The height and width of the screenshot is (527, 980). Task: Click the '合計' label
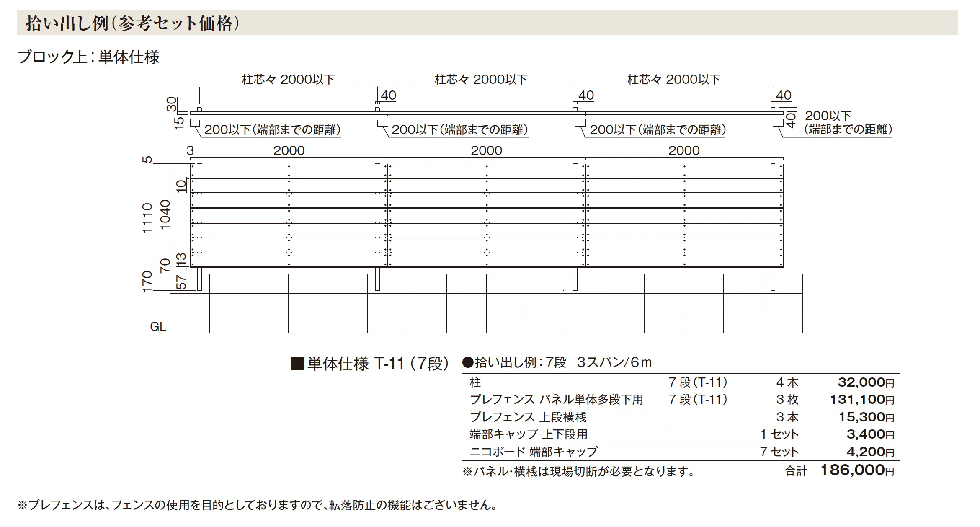coord(796,471)
